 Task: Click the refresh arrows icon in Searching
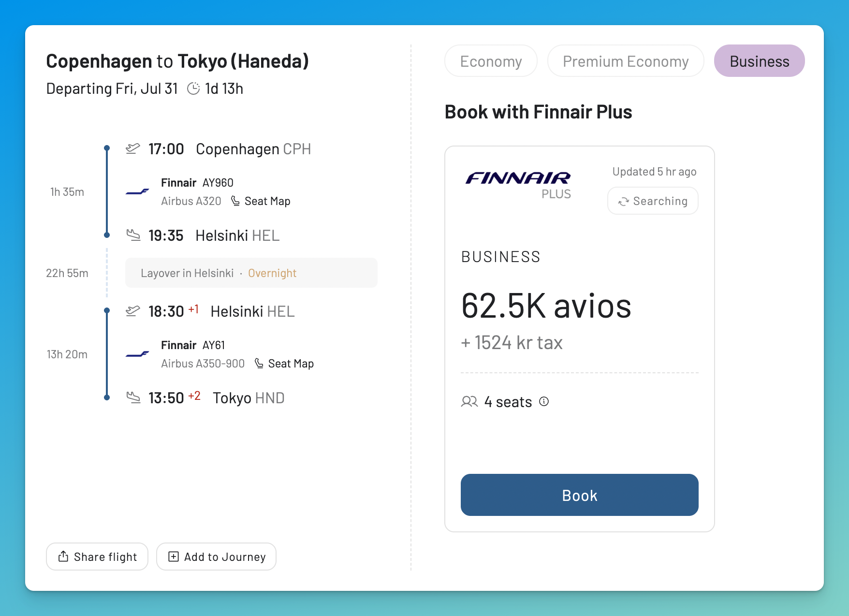coord(624,201)
